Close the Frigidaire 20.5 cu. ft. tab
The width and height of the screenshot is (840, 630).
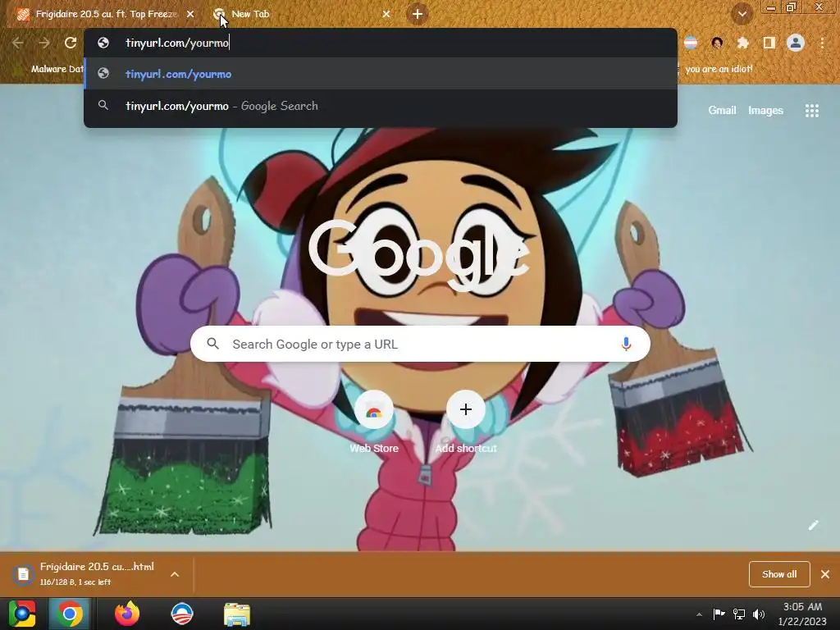pyautogui.click(x=190, y=15)
